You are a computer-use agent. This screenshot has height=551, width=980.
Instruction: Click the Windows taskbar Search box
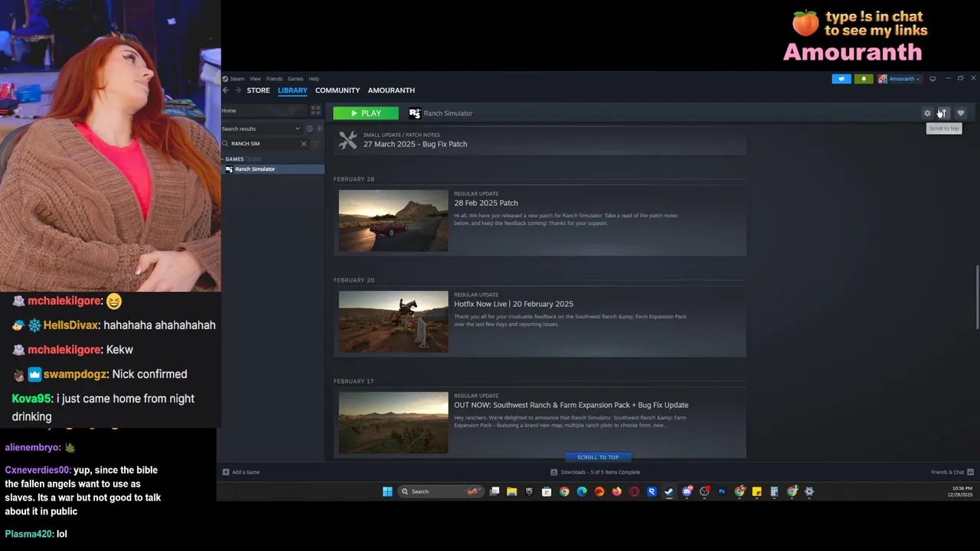(442, 491)
